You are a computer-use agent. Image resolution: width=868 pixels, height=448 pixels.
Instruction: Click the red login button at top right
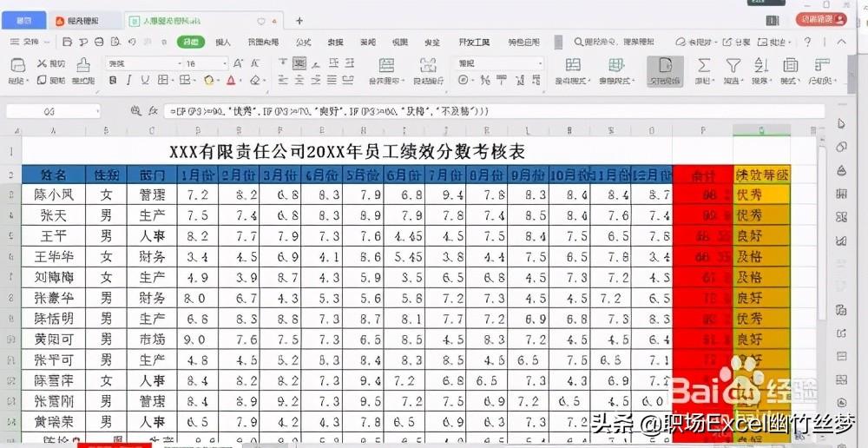(821, 19)
